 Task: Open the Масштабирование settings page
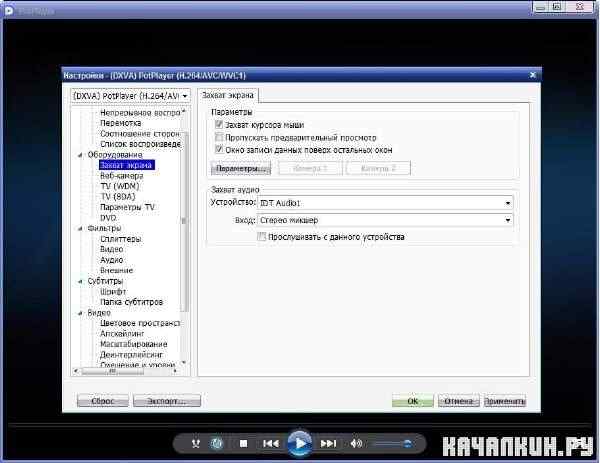[134, 344]
